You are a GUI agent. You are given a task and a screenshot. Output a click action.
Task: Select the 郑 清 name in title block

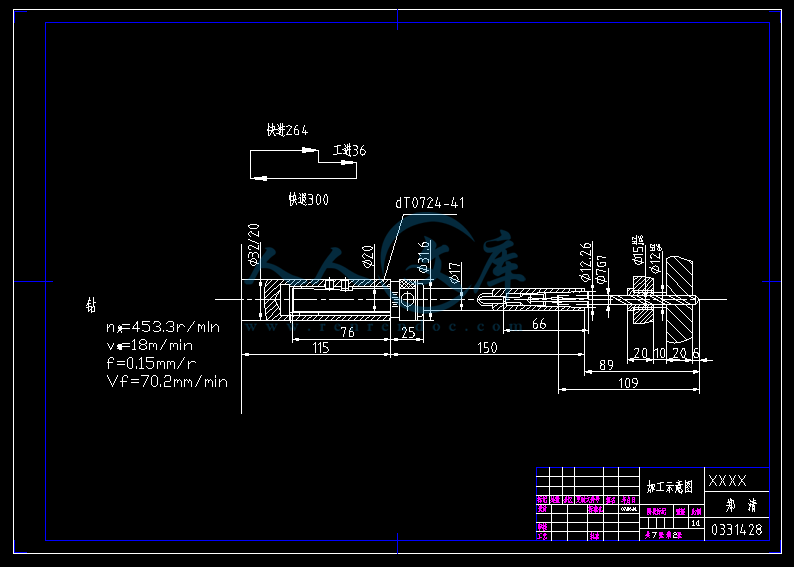pyautogui.click(x=741, y=505)
